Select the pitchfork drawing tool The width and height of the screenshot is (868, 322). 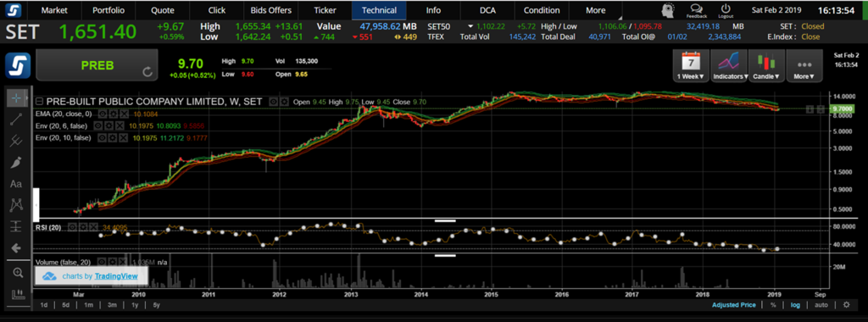coord(16,141)
